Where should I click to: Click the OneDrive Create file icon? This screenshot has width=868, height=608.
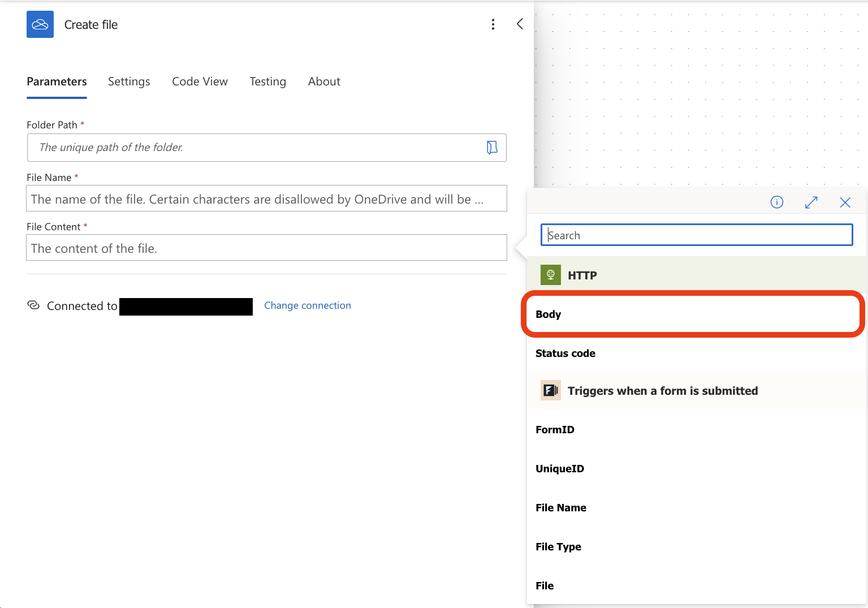coord(40,24)
